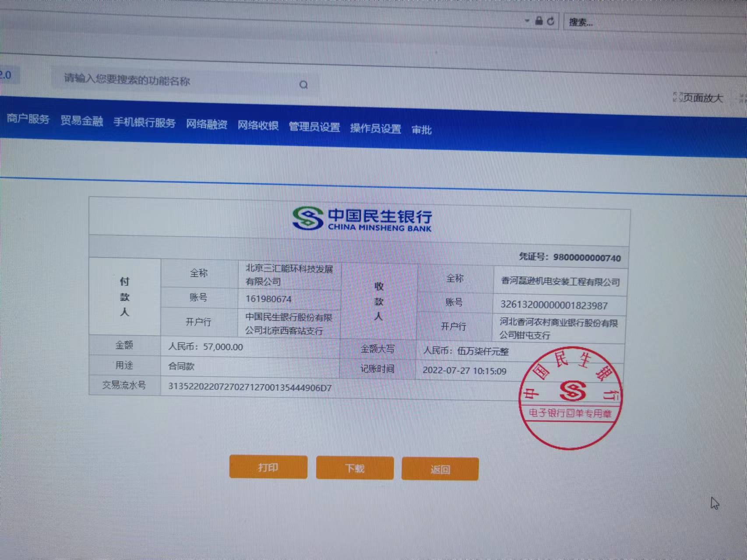Click the red electronic receipt stamp

pos(570,397)
